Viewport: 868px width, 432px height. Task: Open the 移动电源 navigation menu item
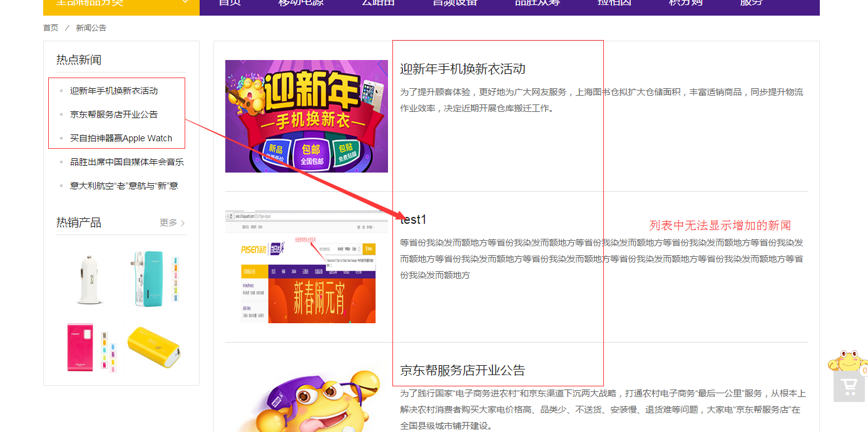coord(301,3)
